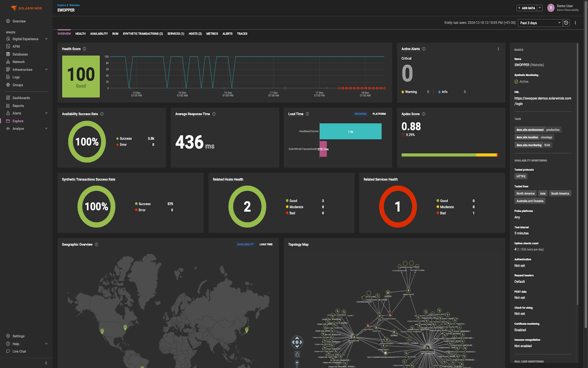Image resolution: width=588 pixels, height=368 pixels.
Task: Click the time range history icon
Action: [x=566, y=23]
